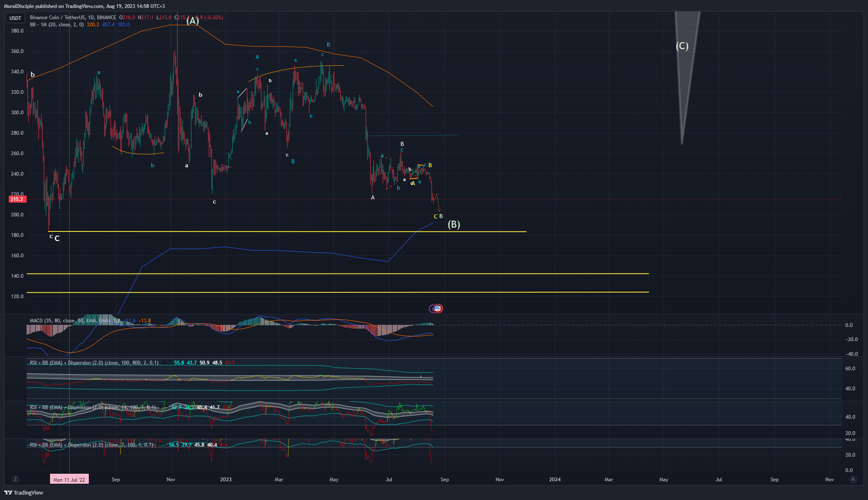
Task: Click the 2024 year label on the time axis
Action: pyautogui.click(x=555, y=480)
